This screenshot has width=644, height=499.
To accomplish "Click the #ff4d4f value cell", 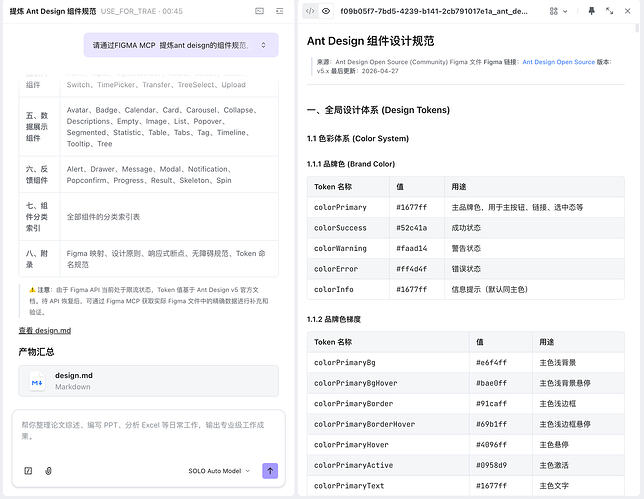I will click(417, 269).
